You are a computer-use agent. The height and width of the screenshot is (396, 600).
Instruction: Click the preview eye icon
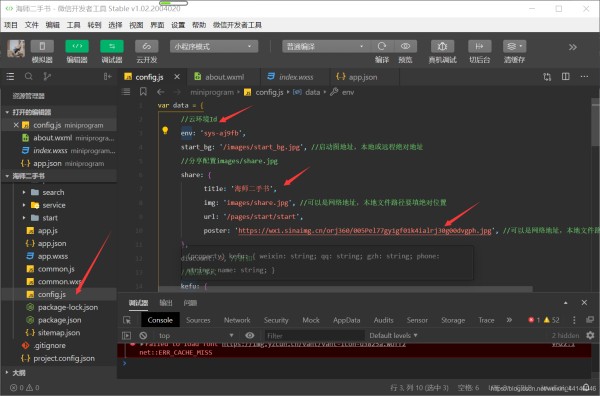pyautogui.click(x=405, y=46)
